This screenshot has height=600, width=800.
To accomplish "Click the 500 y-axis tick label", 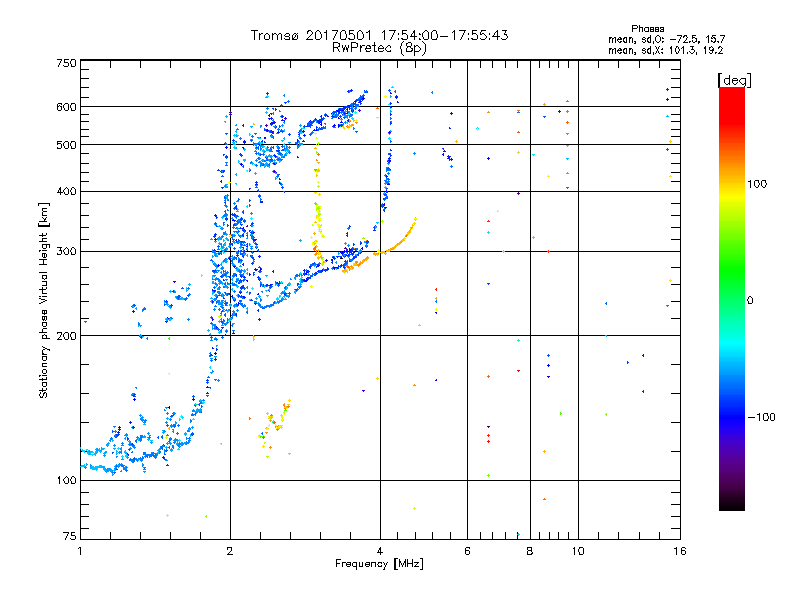I will pos(66,145).
